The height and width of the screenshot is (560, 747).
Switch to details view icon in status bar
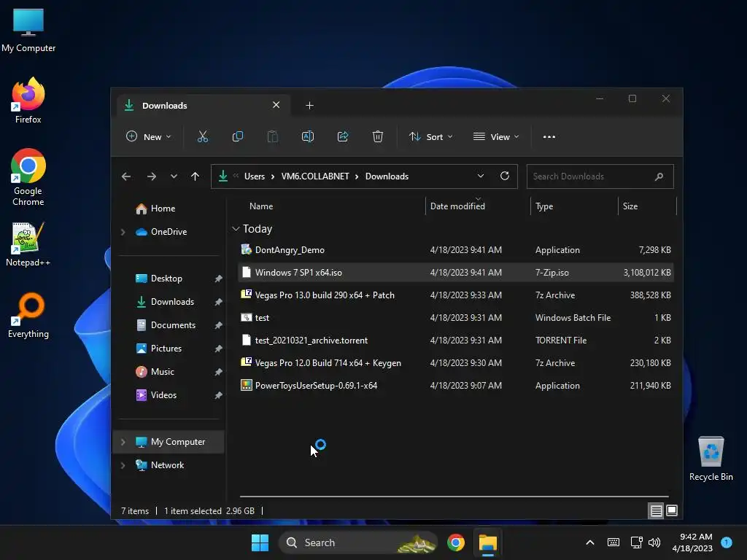(x=656, y=511)
